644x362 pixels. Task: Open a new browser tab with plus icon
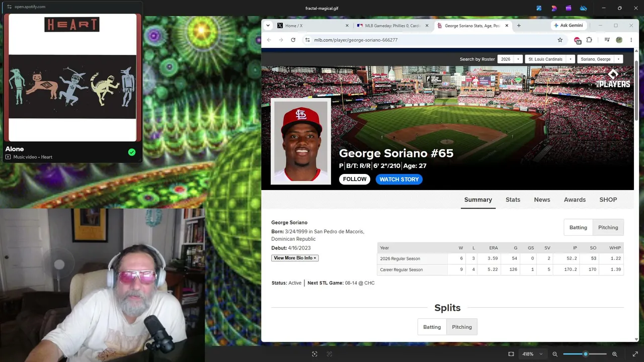[x=519, y=26]
